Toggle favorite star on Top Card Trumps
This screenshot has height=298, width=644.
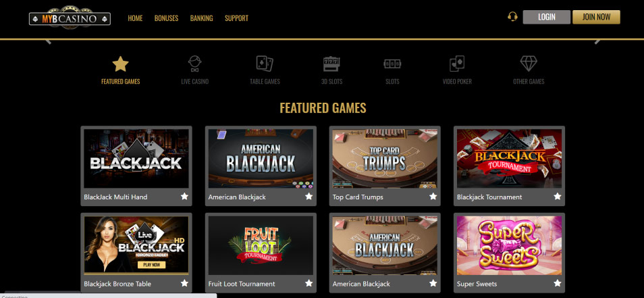(433, 197)
